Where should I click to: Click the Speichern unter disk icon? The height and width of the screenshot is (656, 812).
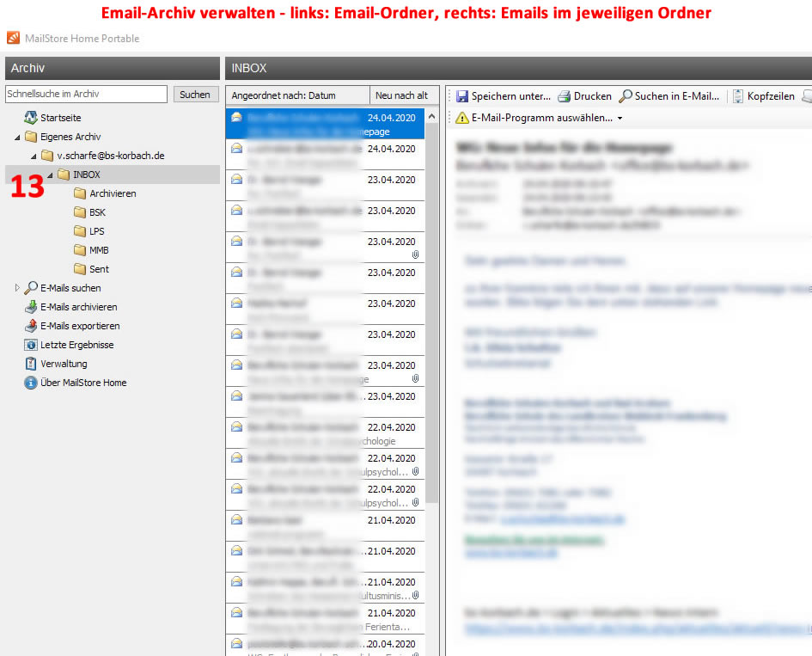coord(462,95)
